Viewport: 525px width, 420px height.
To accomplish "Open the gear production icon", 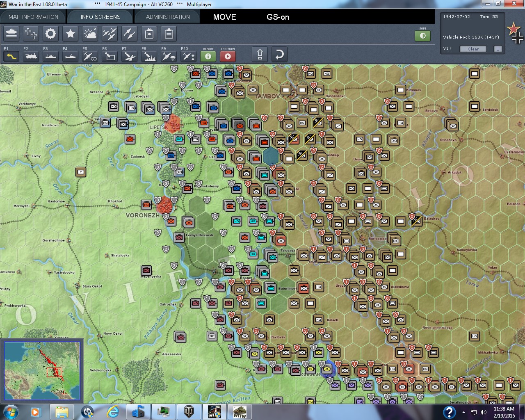I will (x=51, y=34).
